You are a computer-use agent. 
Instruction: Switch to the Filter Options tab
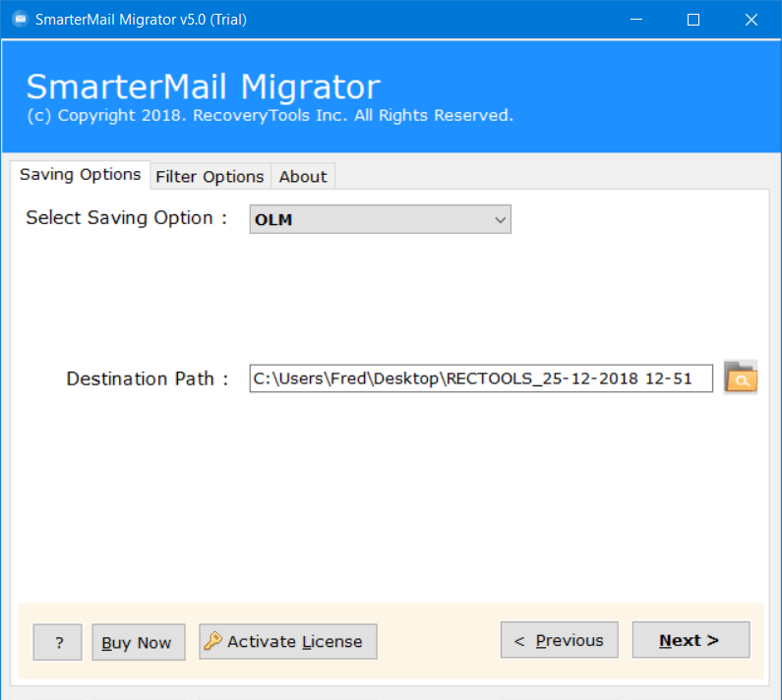tap(210, 177)
